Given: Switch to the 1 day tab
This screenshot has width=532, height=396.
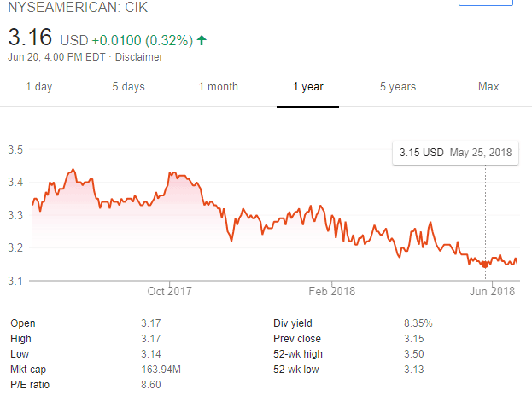Looking at the screenshot, I should click(x=39, y=87).
